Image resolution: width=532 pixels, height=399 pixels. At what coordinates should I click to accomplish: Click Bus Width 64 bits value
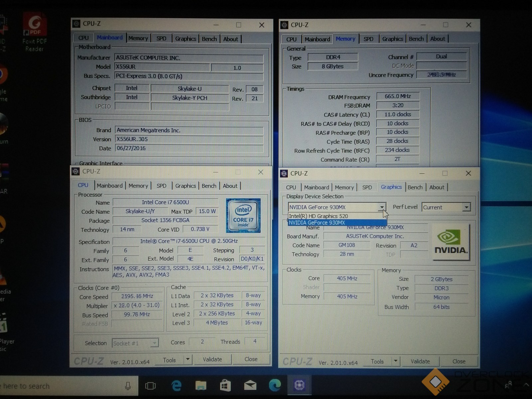[442, 307]
